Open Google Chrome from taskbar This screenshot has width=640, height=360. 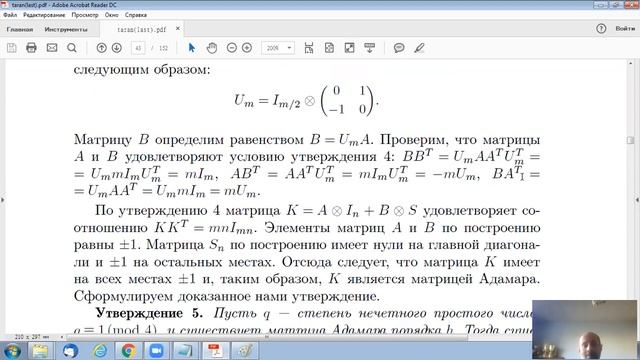(x=128, y=351)
